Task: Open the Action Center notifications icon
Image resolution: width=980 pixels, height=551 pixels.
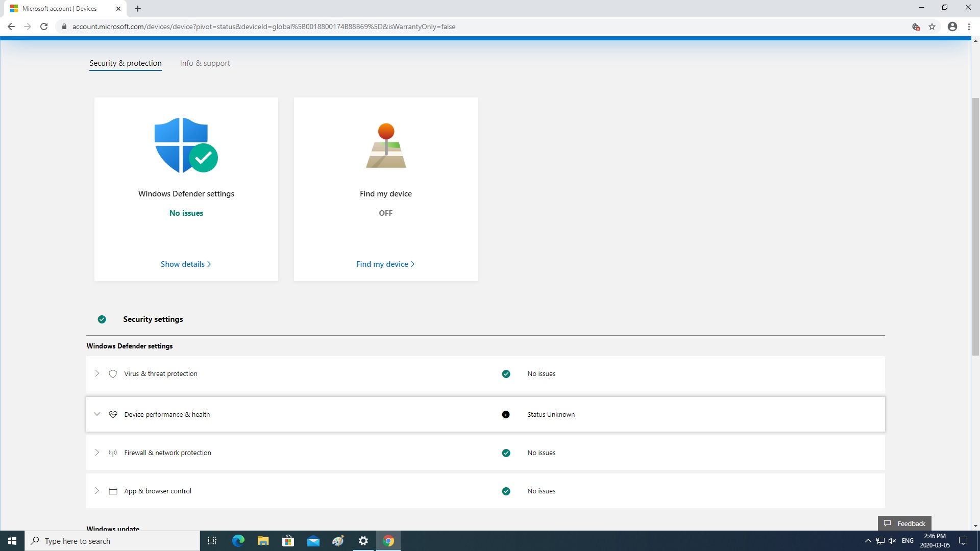Action: coord(963,541)
